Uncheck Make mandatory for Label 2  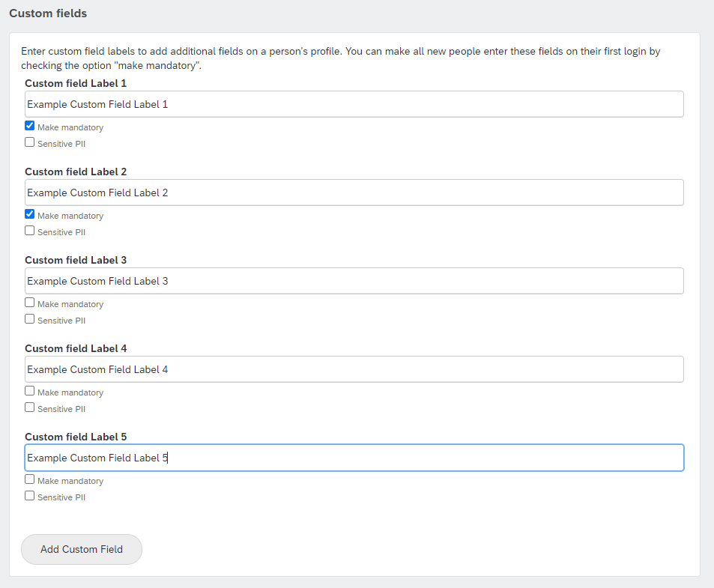coord(30,214)
